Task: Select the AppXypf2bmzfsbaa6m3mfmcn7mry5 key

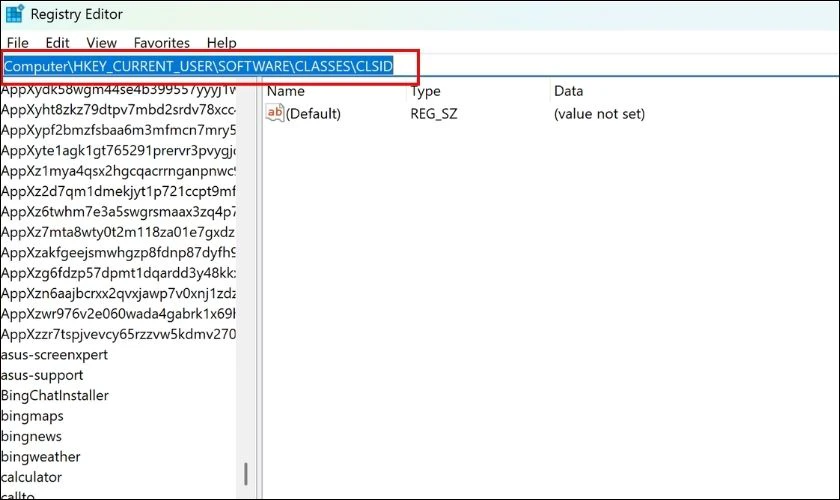Action: [118, 130]
